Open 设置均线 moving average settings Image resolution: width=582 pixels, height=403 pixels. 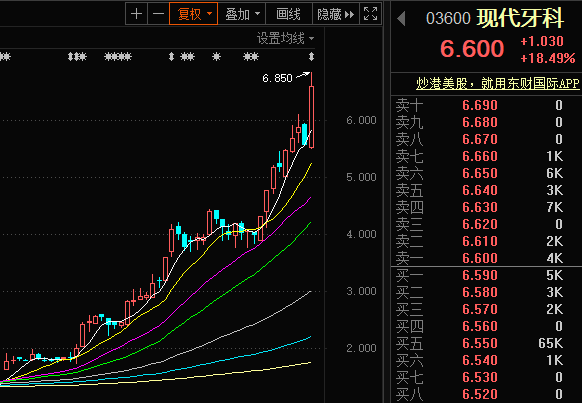tap(285, 38)
